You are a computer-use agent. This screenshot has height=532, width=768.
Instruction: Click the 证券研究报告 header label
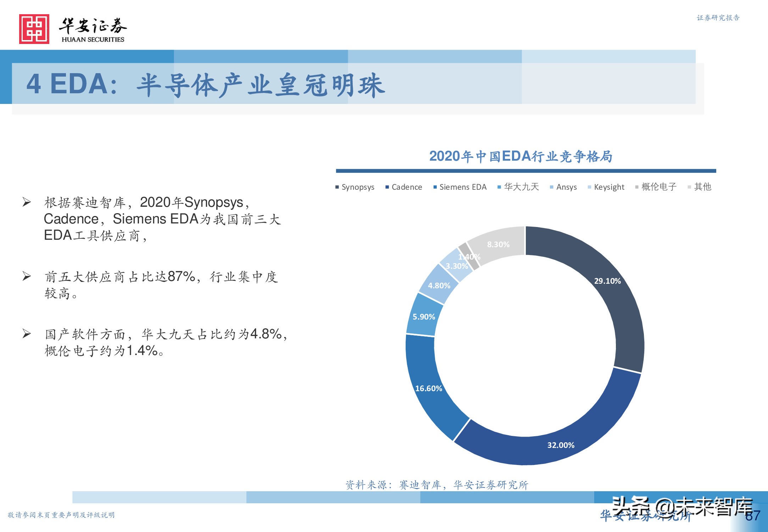point(718,18)
